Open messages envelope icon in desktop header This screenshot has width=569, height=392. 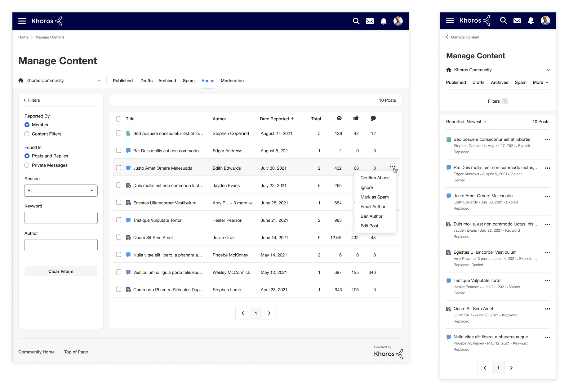click(x=370, y=21)
